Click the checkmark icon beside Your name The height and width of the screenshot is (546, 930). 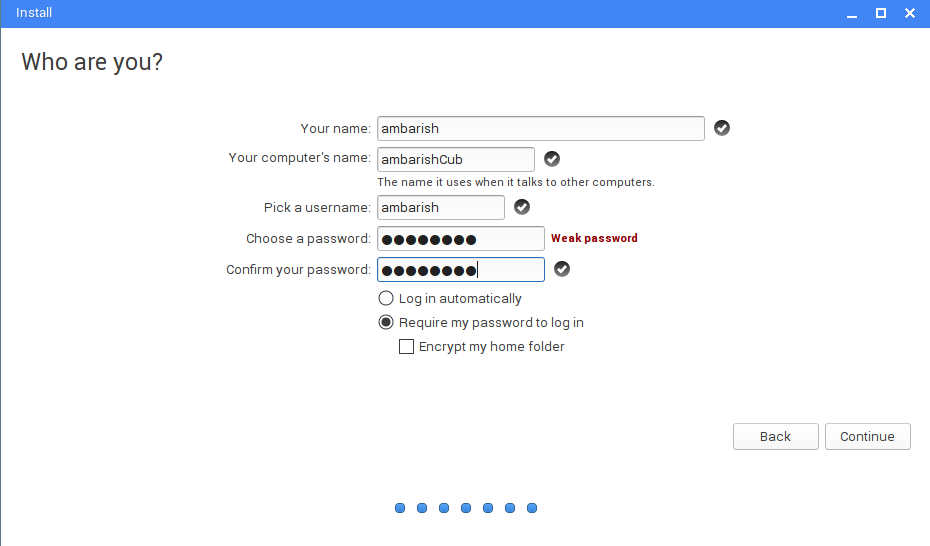click(722, 128)
